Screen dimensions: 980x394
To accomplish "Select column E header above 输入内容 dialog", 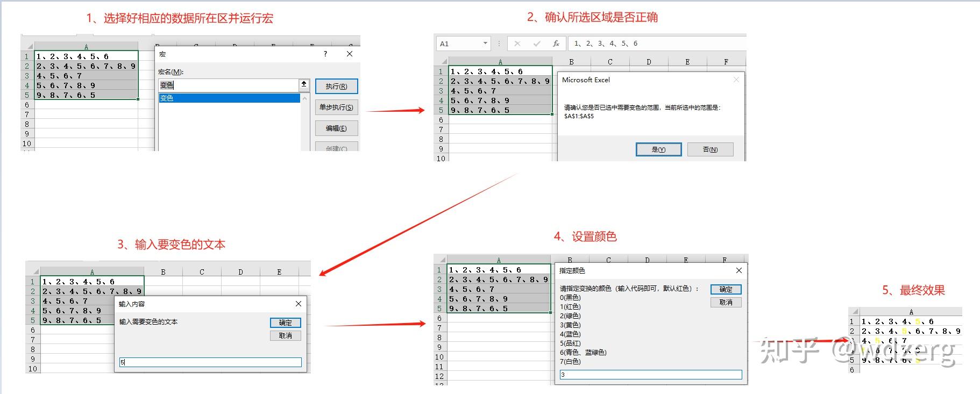I will pos(279,271).
